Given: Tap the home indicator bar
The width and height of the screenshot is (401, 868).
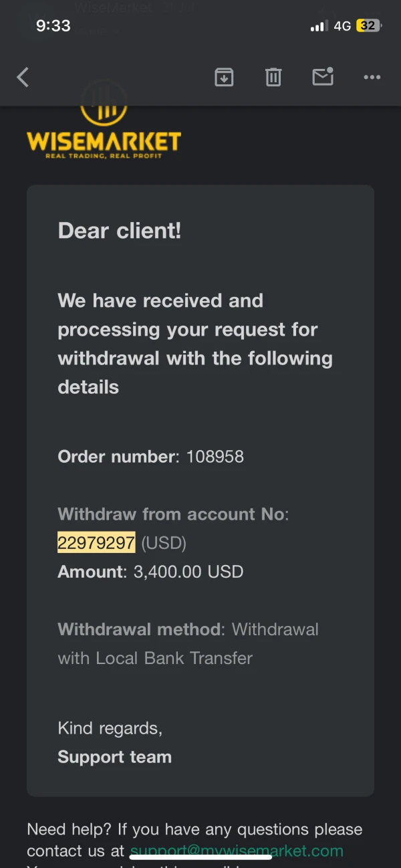Looking at the screenshot, I should [200, 857].
